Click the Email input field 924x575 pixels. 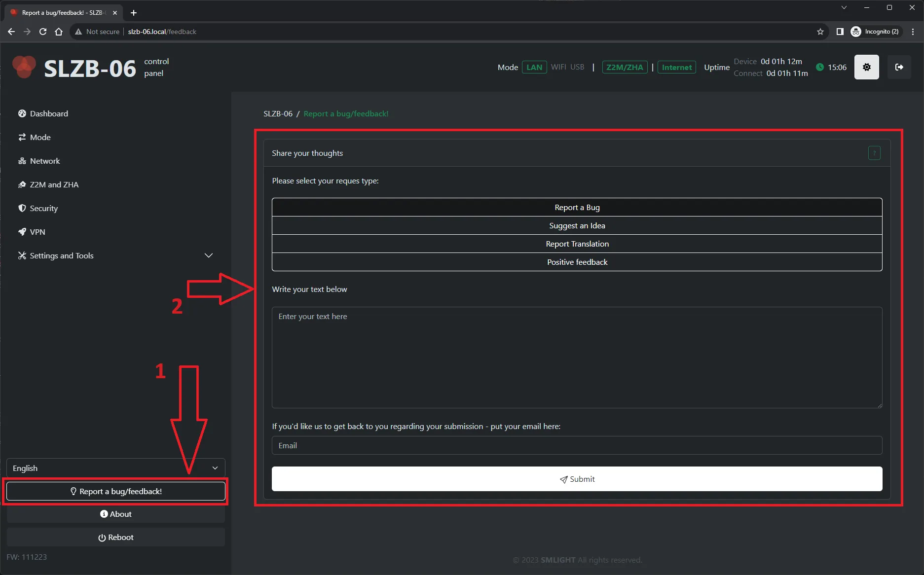pyautogui.click(x=577, y=445)
